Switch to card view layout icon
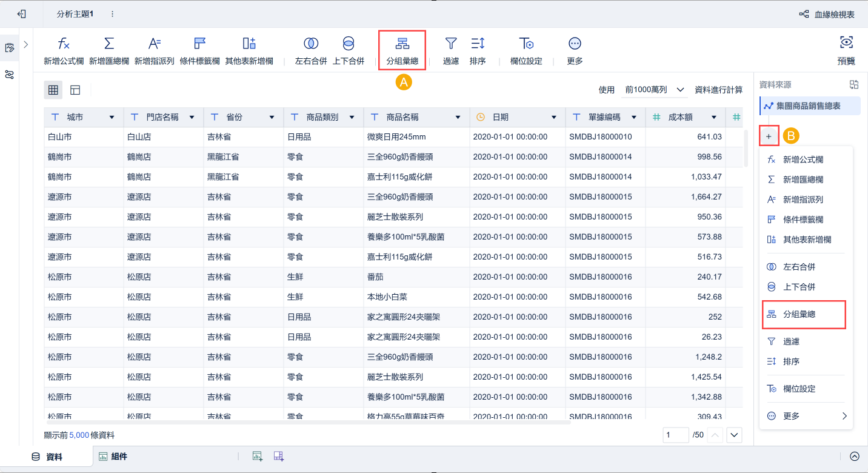The width and height of the screenshot is (868, 473). pos(74,89)
